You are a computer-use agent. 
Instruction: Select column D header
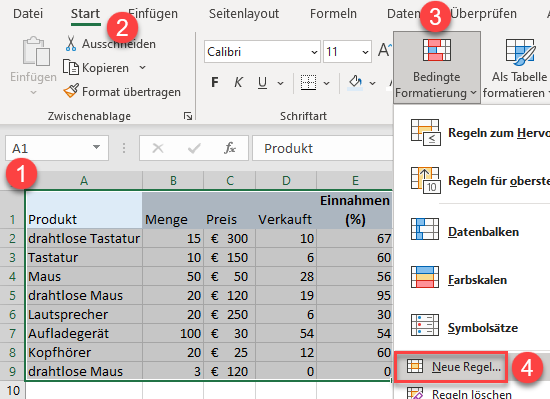tap(286, 181)
